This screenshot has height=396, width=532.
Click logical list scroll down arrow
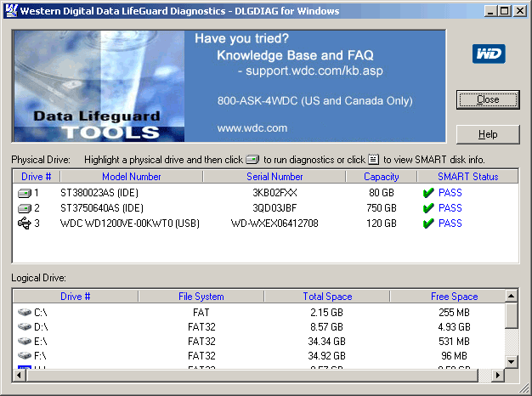point(511,361)
